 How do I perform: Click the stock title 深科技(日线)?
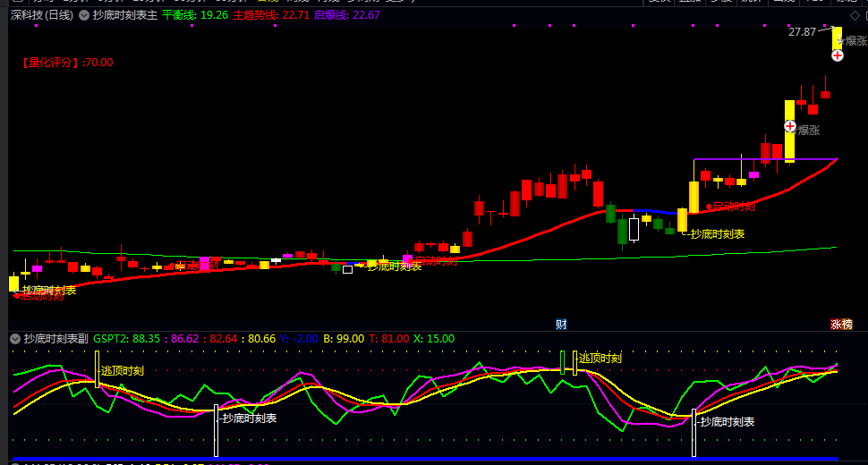pyautogui.click(x=42, y=15)
